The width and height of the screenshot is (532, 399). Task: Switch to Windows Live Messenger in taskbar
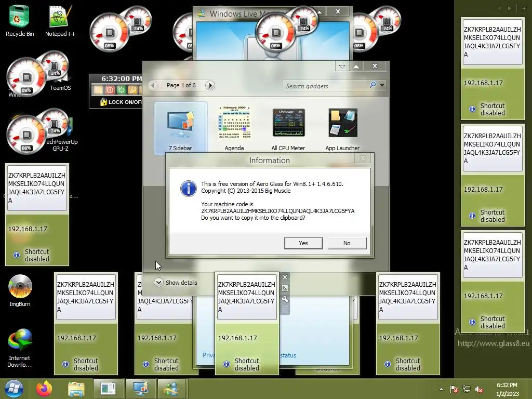pyautogui.click(x=171, y=389)
